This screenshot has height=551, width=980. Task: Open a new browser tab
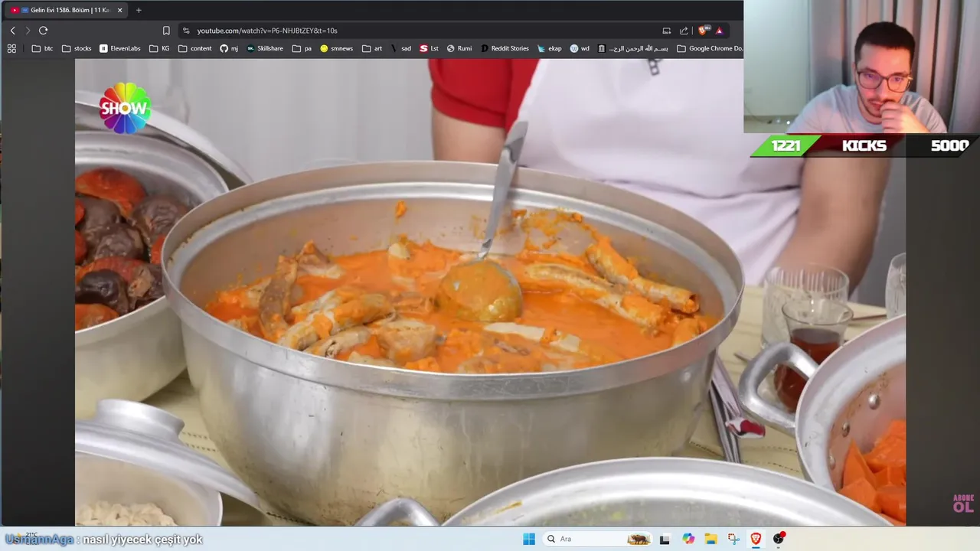click(139, 10)
